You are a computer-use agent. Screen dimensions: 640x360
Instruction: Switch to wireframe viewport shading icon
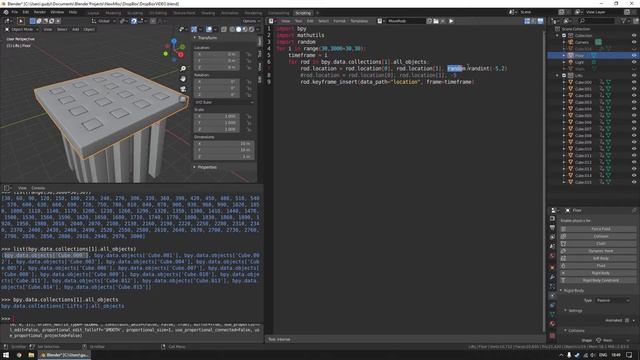click(232, 29)
